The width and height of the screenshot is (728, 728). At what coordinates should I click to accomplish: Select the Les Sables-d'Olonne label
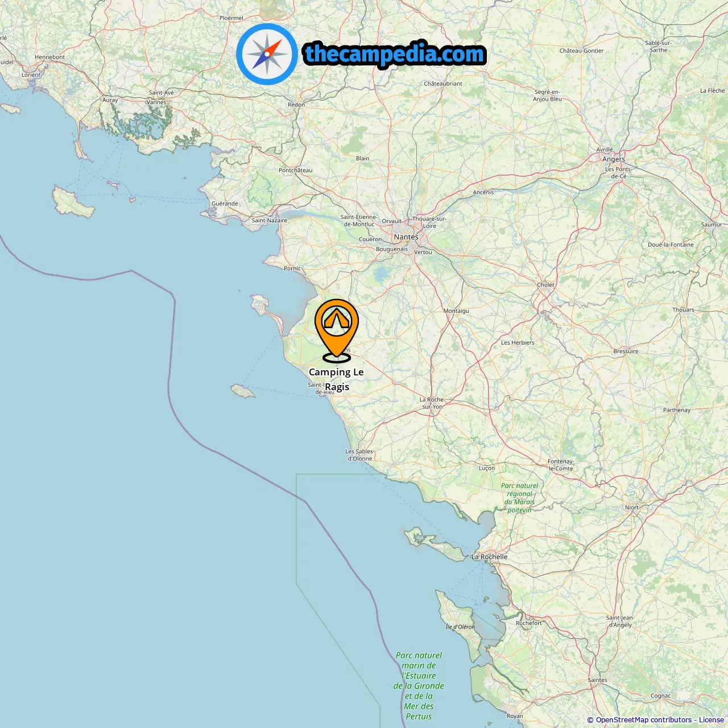click(x=359, y=455)
